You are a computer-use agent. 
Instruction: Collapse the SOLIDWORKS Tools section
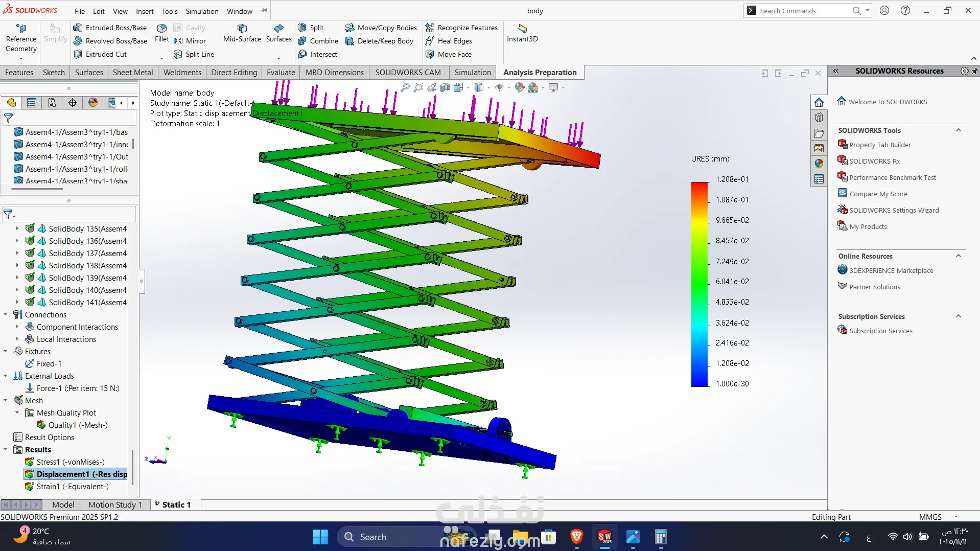point(958,130)
